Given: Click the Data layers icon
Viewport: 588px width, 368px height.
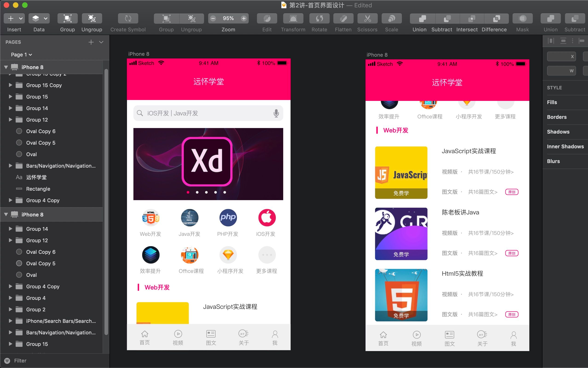Looking at the screenshot, I should [36, 18].
